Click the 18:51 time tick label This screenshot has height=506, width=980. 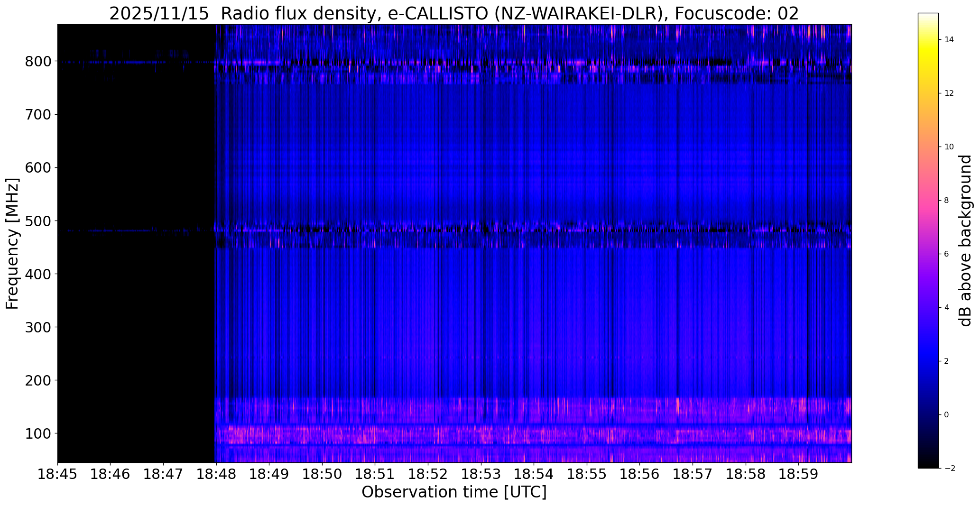375,475
